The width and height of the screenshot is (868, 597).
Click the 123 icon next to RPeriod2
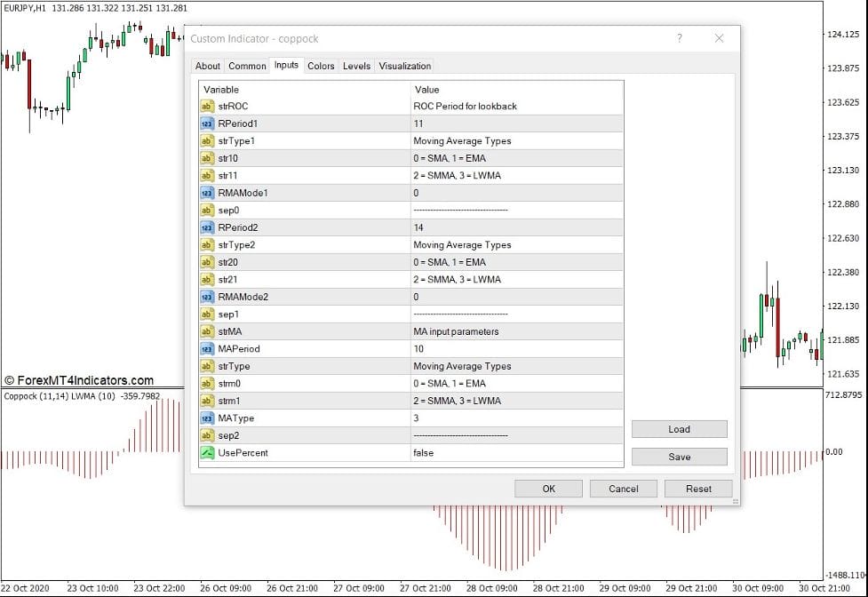pos(206,227)
